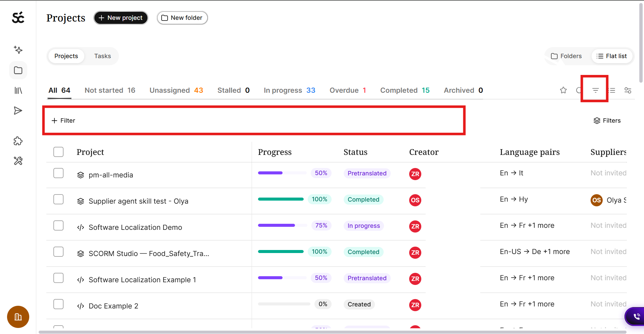Click the 100% progress bar for SCORM Studio
This screenshot has height=334, width=644.
pos(281,252)
